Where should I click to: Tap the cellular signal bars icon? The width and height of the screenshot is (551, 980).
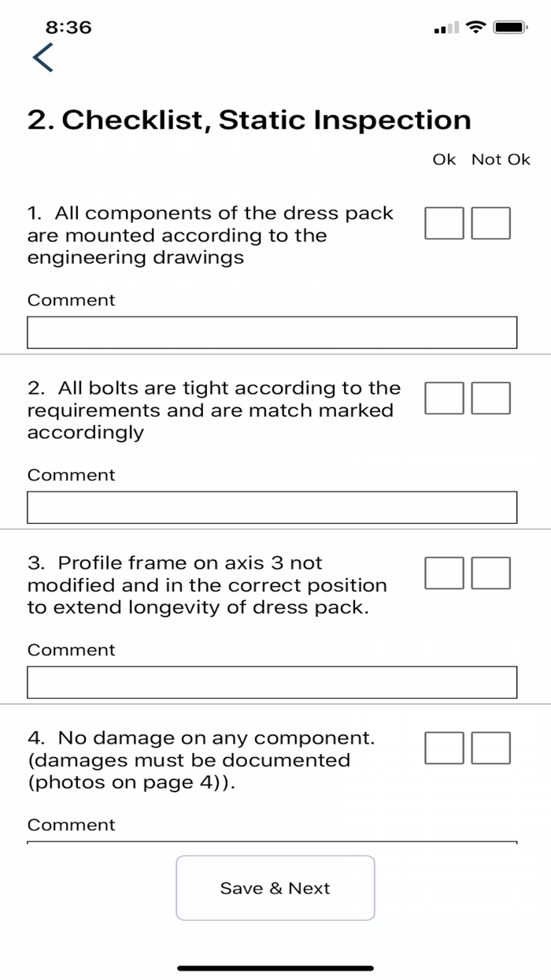point(446,28)
